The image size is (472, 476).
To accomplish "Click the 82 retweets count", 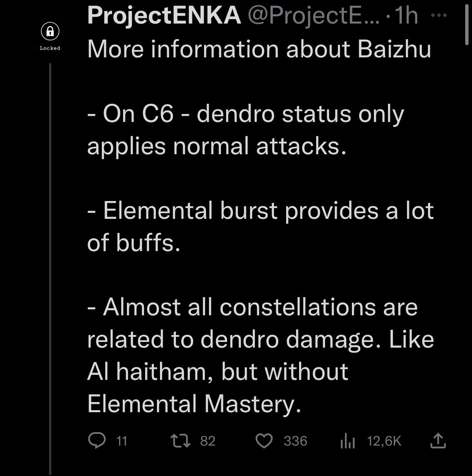I will click(207, 441).
